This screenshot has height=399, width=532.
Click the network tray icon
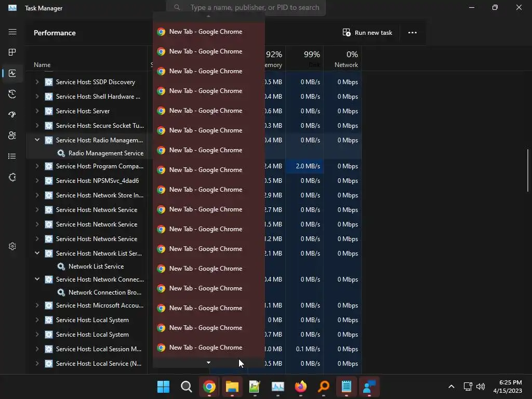point(468,387)
